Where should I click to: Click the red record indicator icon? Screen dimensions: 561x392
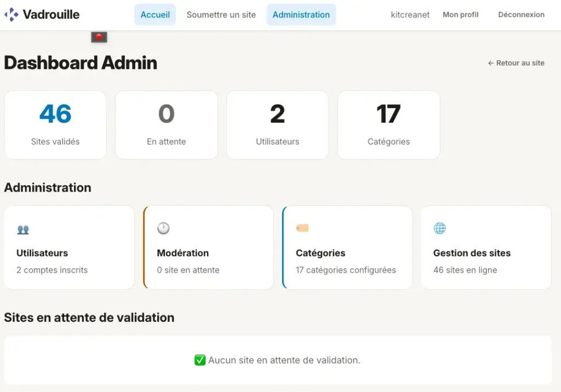pos(99,37)
